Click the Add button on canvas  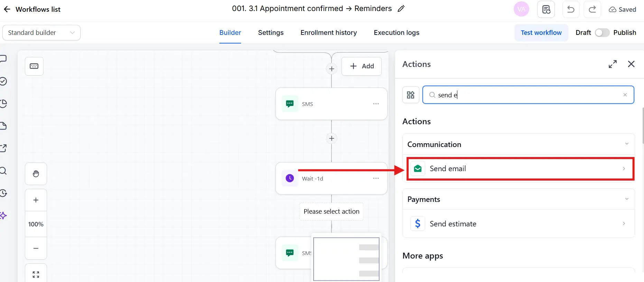point(362,66)
